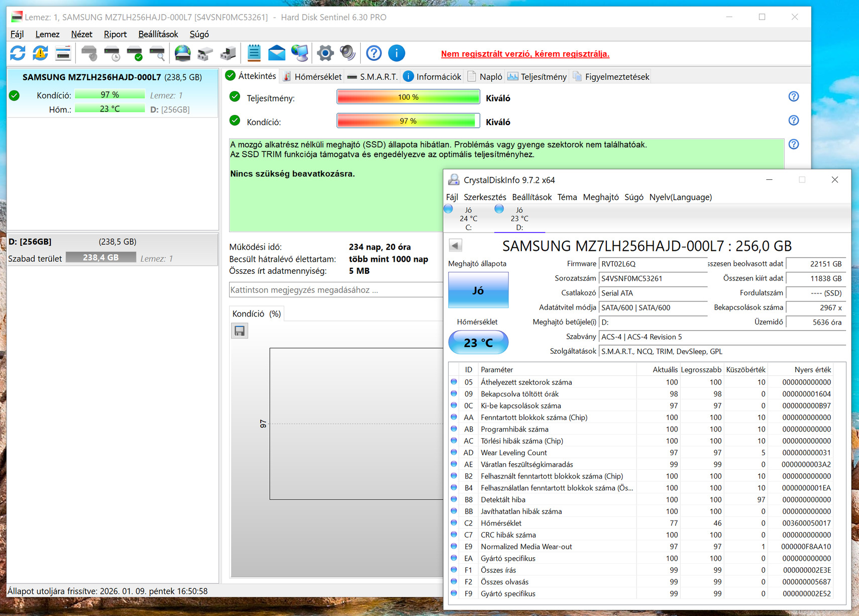859x616 pixels.
Task: Click the globe-over-disk toolbar icon
Action: 182,53
